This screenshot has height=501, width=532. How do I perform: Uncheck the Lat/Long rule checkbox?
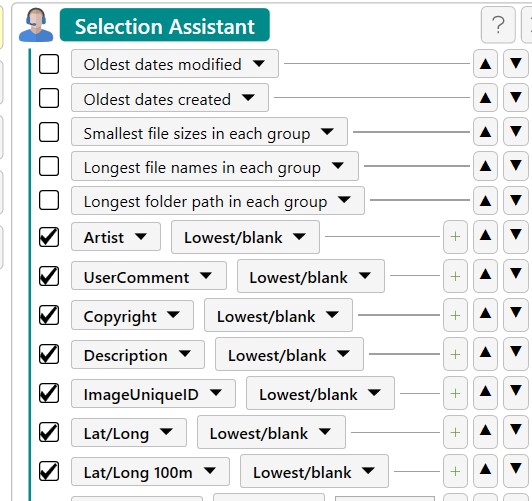(x=49, y=432)
